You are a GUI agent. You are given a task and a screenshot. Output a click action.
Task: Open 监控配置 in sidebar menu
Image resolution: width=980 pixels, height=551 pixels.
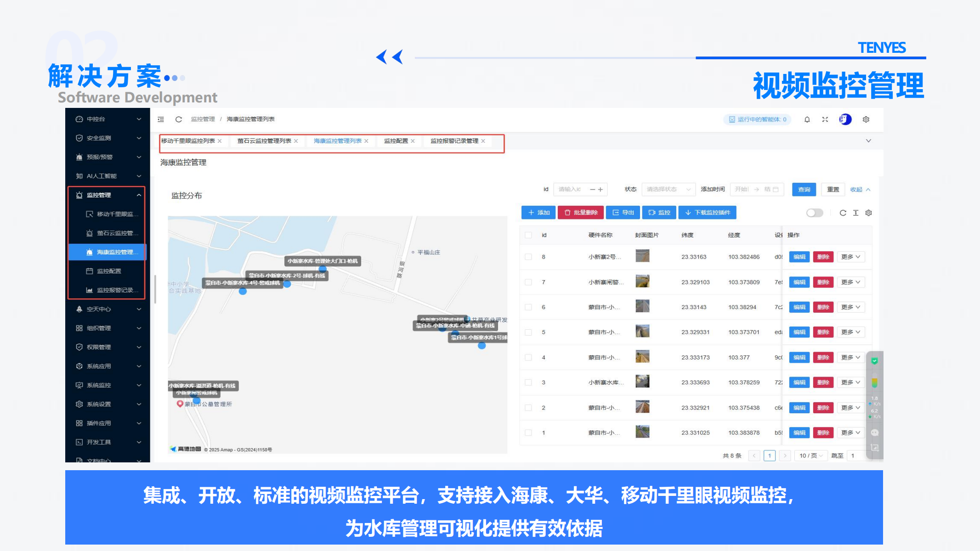click(109, 271)
